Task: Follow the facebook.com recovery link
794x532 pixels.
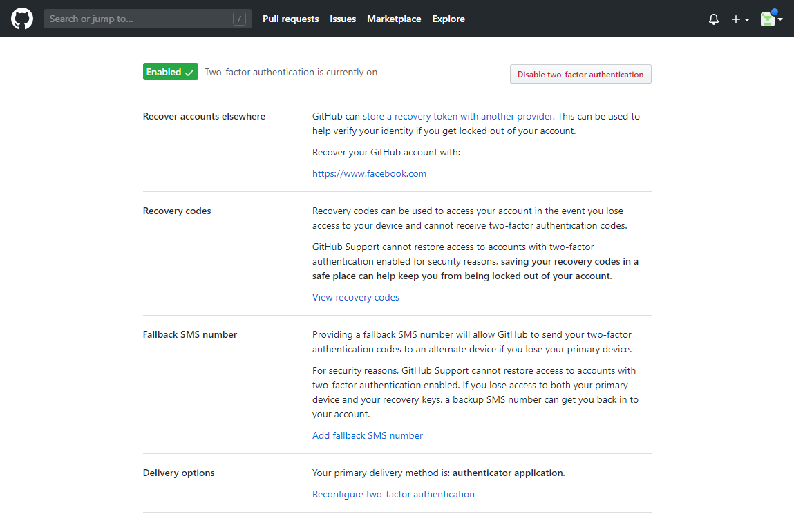Action: 369,173
